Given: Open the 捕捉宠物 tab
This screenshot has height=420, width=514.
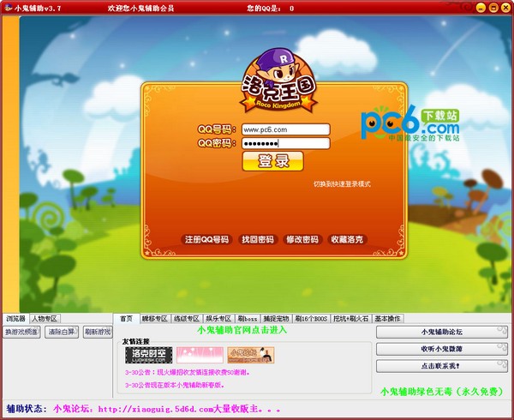Looking at the screenshot, I should (x=276, y=319).
